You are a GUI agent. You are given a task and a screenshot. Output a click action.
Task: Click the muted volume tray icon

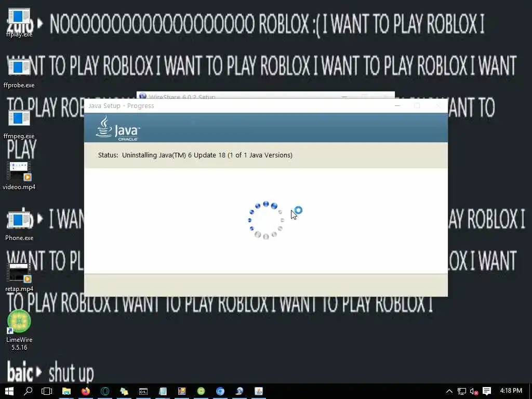point(474,391)
